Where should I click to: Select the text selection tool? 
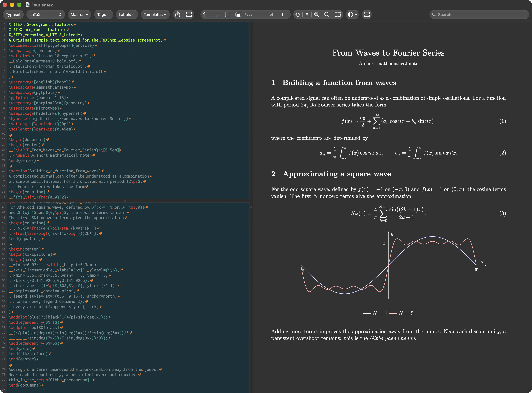pos(307,14)
